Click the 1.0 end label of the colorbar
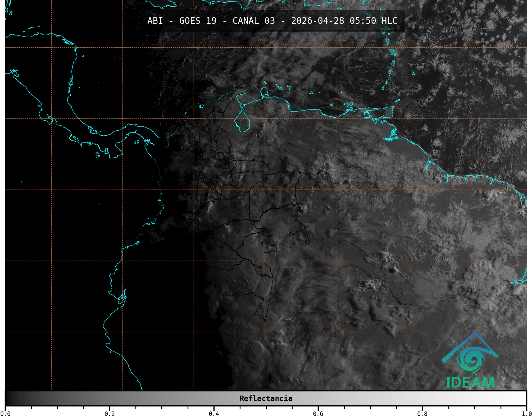Viewport: 532px width, 417px height. 526,413
